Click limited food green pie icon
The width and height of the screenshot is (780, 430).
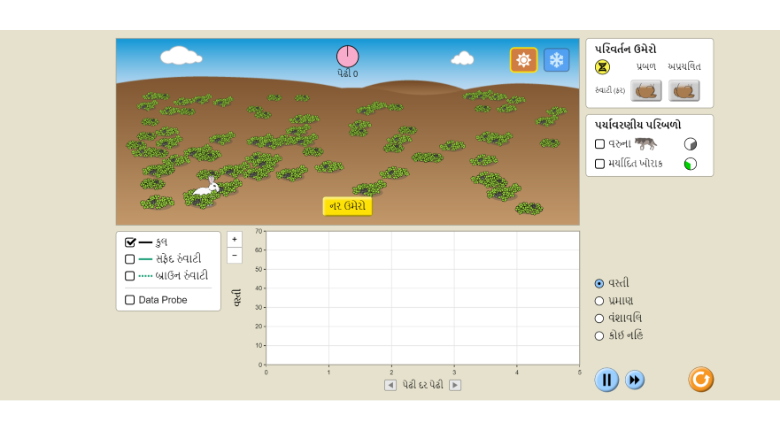point(690,164)
